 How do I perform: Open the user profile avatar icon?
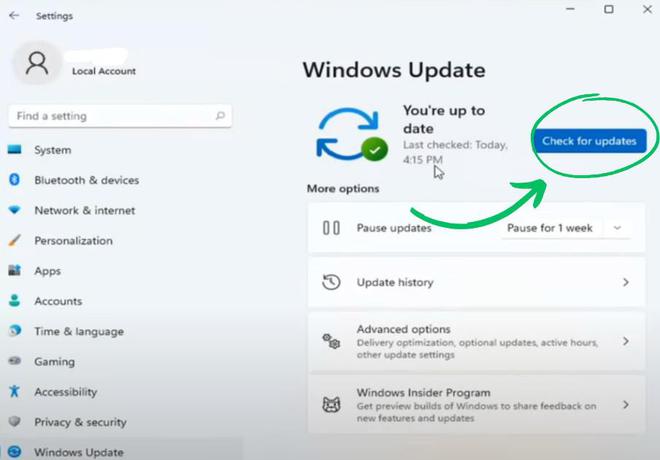(37, 64)
